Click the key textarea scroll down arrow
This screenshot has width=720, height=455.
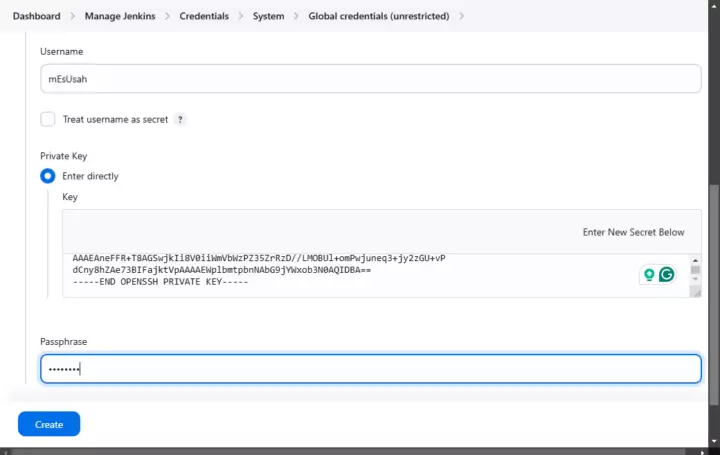[695, 279]
